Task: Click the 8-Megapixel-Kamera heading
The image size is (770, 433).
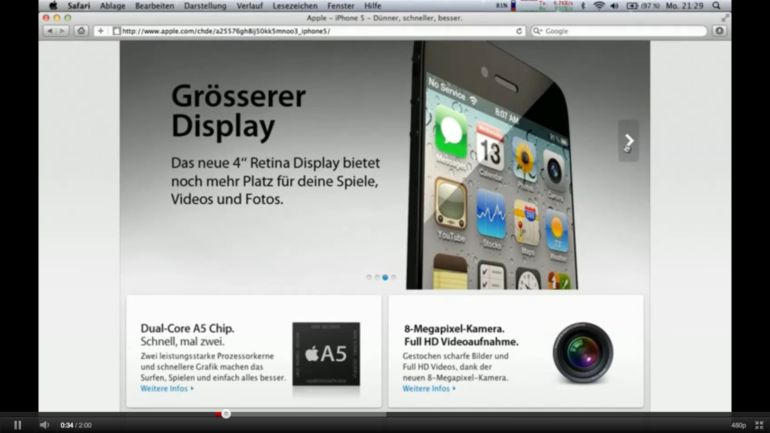Action: tap(454, 328)
